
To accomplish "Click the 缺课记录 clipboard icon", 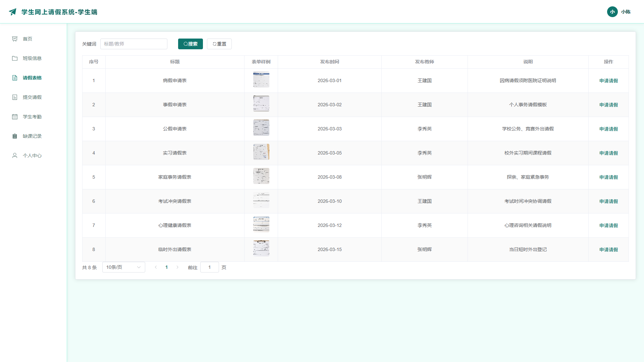I will pyautogui.click(x=15, y=136).
